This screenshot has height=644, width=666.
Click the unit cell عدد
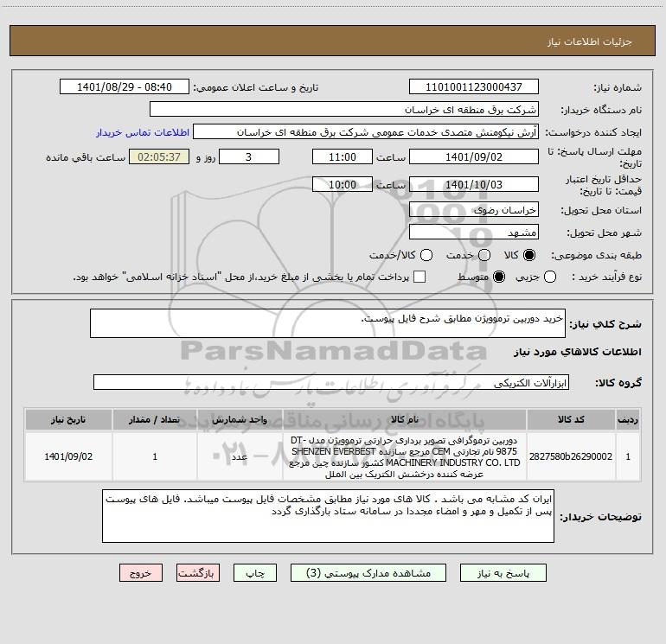[240, 456]
